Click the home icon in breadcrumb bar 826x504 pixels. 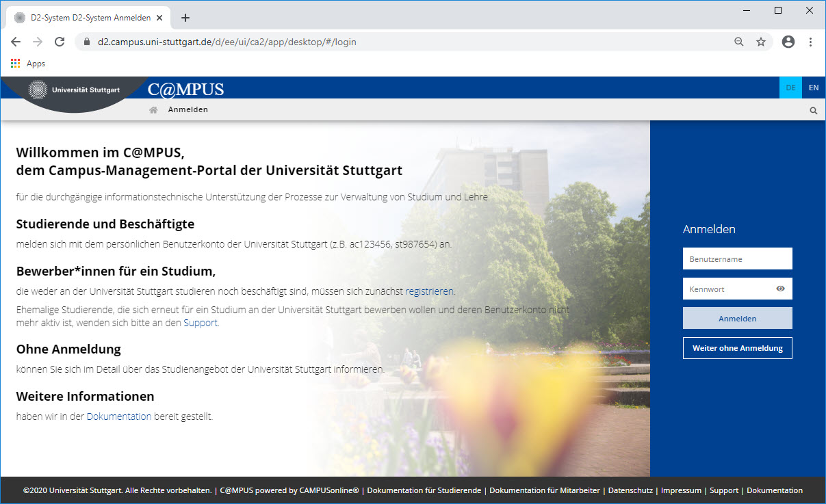(153, 110)
